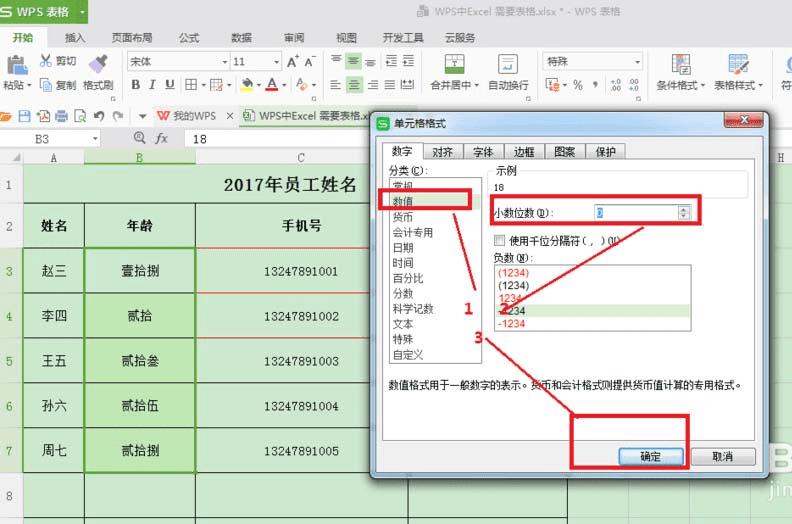The image size is (792, 524).
Task: Click the Print icon in quick toolbar
Action: click(x=61, y=116)
